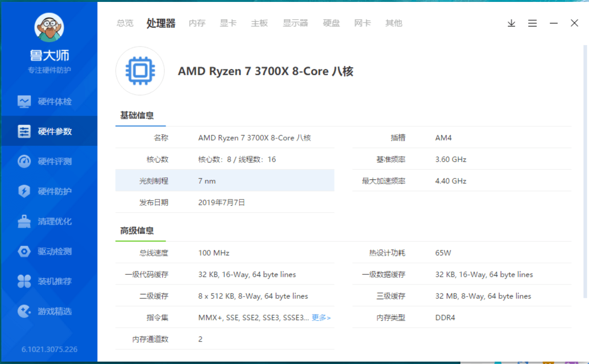
Task: Close the 鲁大师 window
Action: coord(574,23)
